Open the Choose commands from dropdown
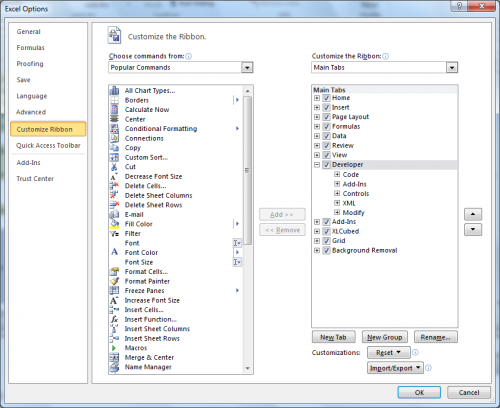This screenshot has width=500, height=408. click(247, 68)
